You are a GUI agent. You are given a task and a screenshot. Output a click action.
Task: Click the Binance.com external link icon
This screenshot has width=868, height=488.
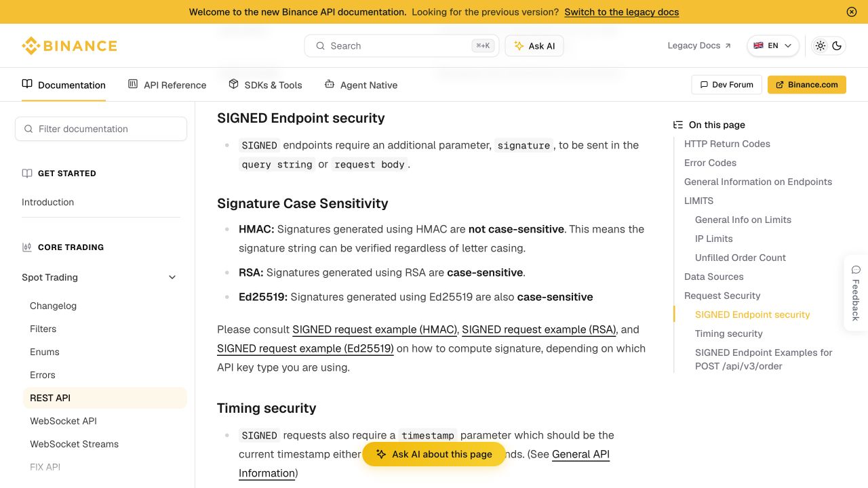click(780, 85)
